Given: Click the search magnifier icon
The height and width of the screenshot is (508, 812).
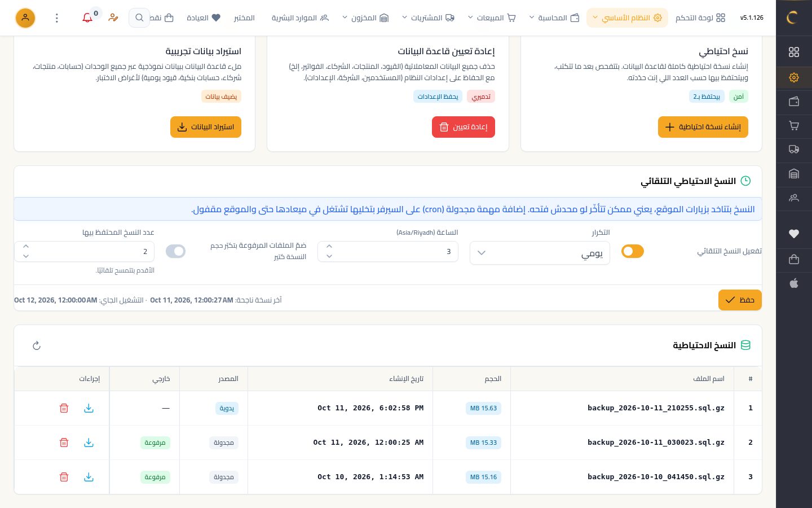Looking at the screenshot, I should tap(139, 18).
